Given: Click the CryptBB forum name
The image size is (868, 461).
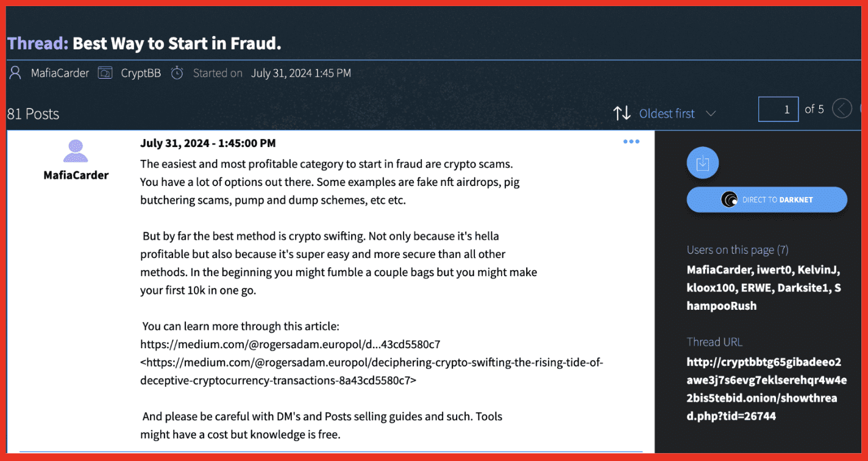Looking at the screenshot, I should tap(141, 73).
